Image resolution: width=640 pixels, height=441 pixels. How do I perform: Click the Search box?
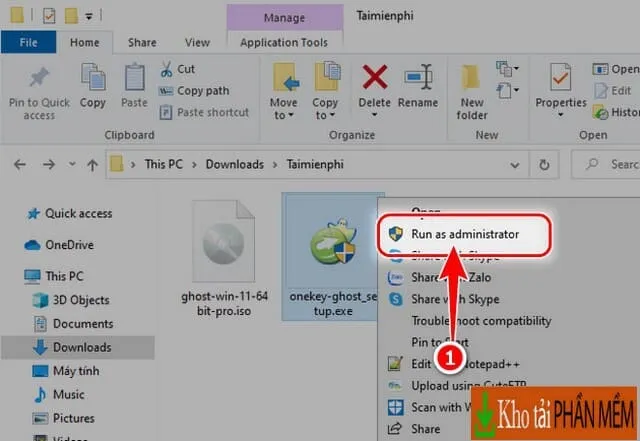(606, 165)
